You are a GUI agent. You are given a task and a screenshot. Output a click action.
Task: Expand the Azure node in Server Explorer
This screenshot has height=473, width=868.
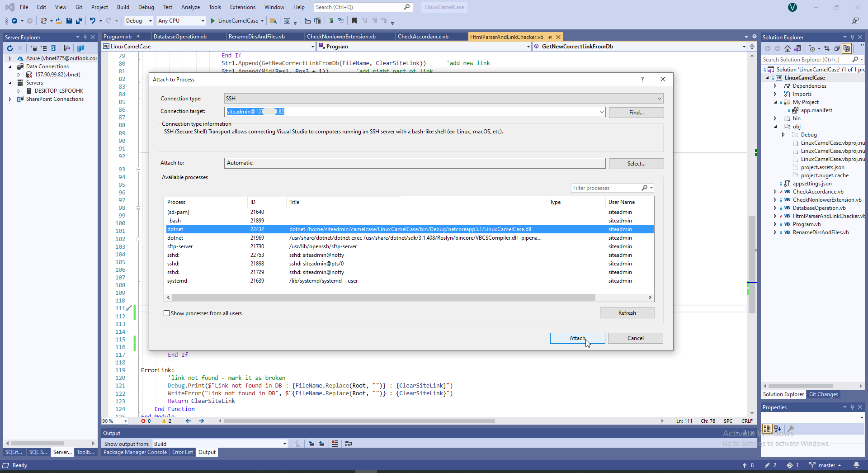tap(10, 58)
